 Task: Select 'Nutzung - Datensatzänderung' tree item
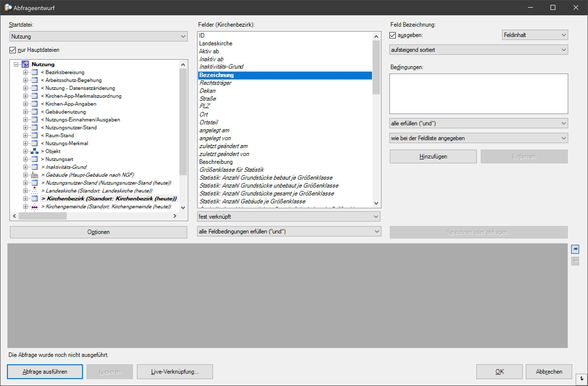point(78,88)
